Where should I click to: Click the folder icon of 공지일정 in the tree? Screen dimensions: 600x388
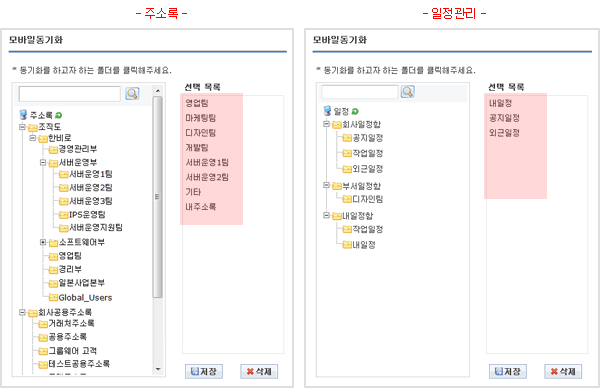tap(347, 138)
